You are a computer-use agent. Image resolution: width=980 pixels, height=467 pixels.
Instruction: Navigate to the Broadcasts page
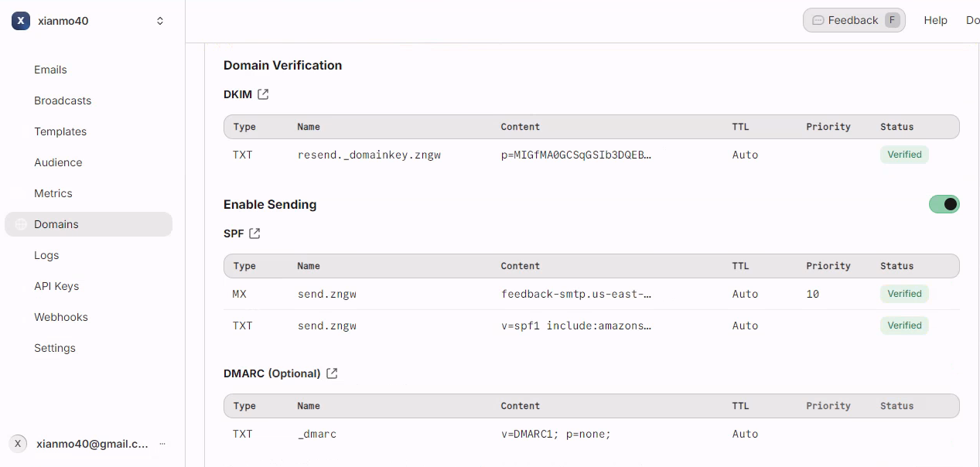click(x=63, y=101)
